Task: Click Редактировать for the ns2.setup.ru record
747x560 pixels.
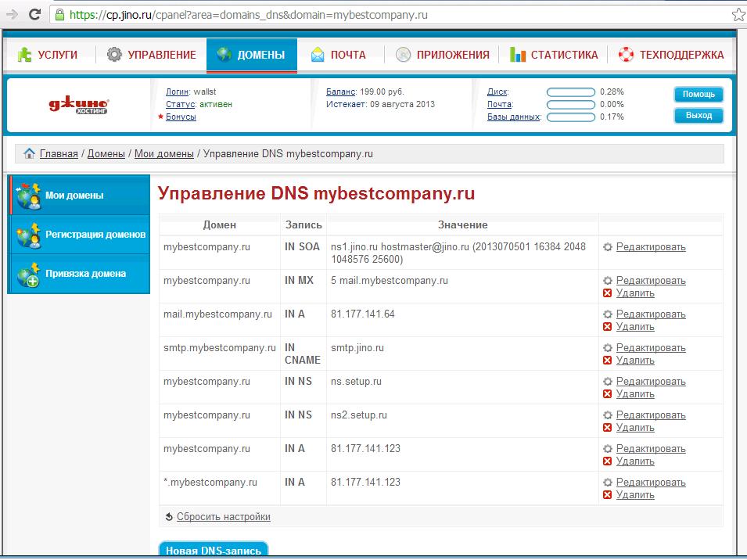Action: tap(651, 415)
